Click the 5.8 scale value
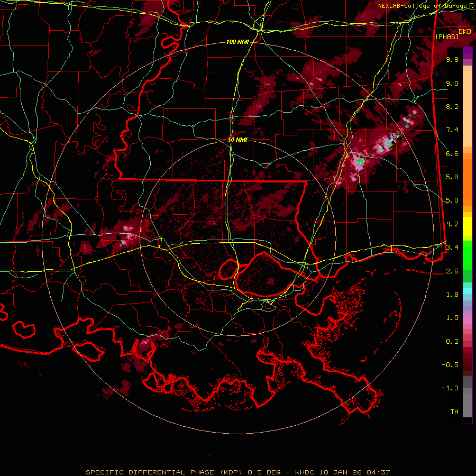Viewport: 476px width, 476px height. tap(452, 177)
